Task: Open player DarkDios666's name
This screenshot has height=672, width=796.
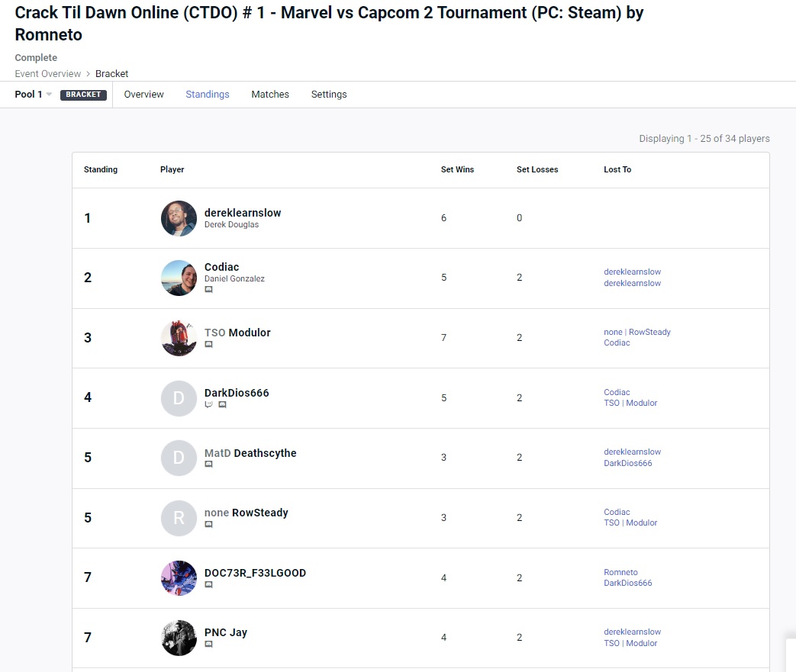Action: tap(237, 393)
